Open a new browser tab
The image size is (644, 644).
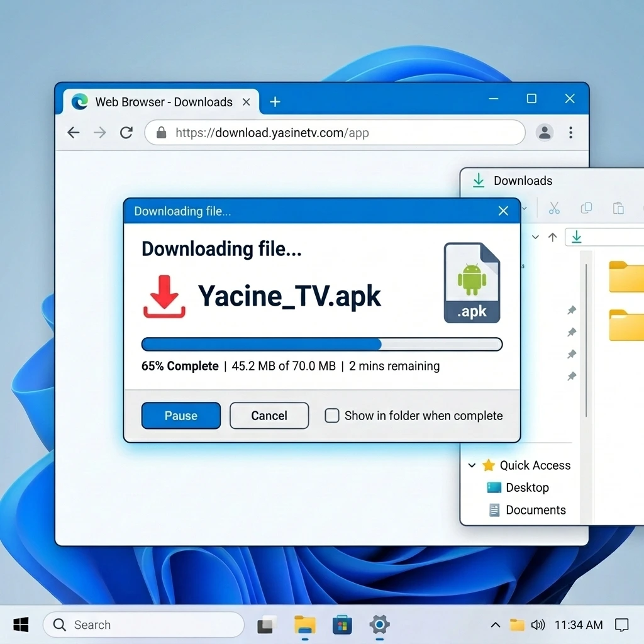coord(275,102)
